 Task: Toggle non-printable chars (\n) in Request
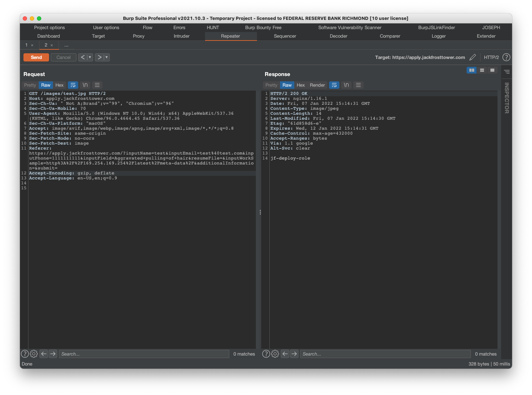[x=85, y=85]
